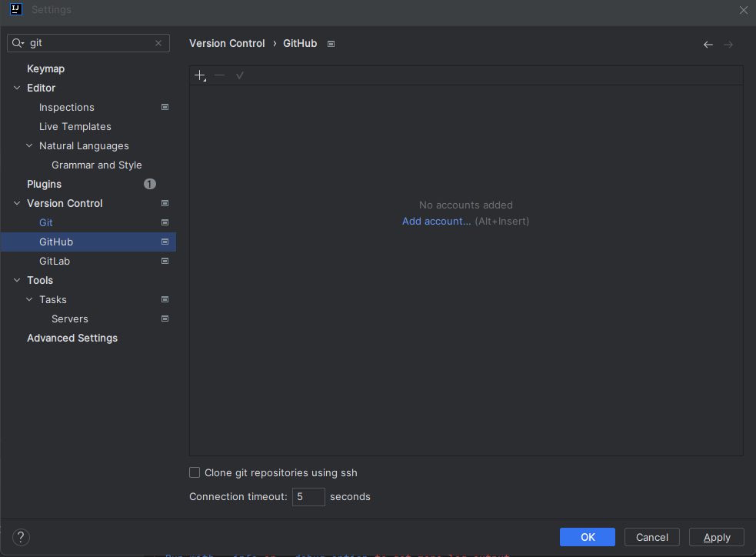This screenshot has height=557, width=756.
Task: Select the GitHub settings page
Action: (x=88, y=242)
